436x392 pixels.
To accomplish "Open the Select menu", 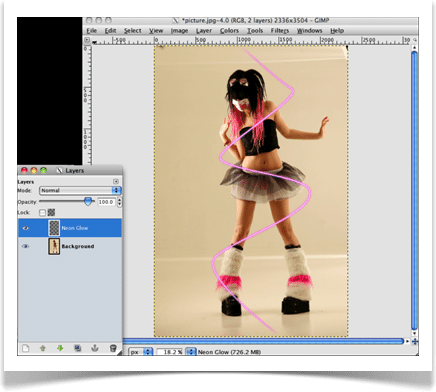I will (133, 31).
